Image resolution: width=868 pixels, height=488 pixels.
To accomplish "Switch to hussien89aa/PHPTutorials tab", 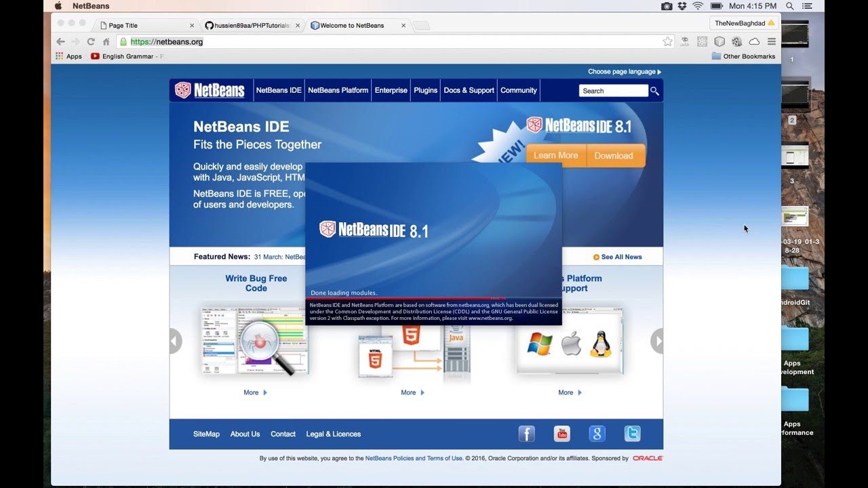I will 252,25.
